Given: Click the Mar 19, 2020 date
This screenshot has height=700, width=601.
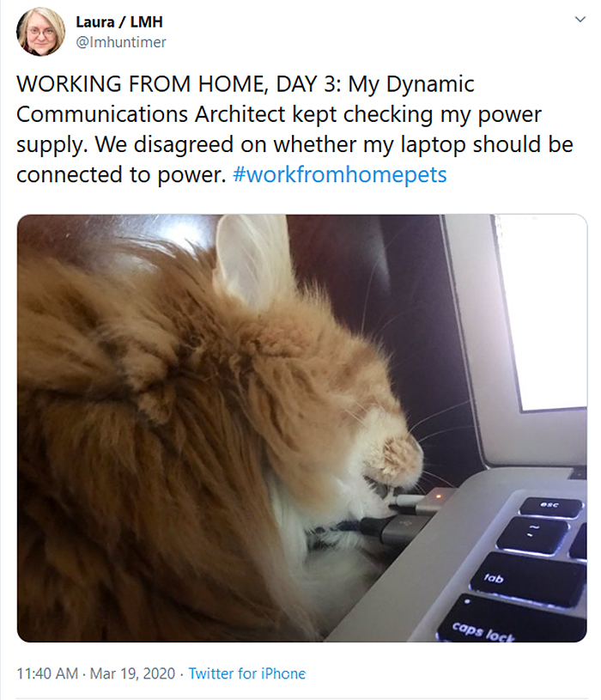Looking at the screenshot, I should pyautogui.click(x=132, y=673).
